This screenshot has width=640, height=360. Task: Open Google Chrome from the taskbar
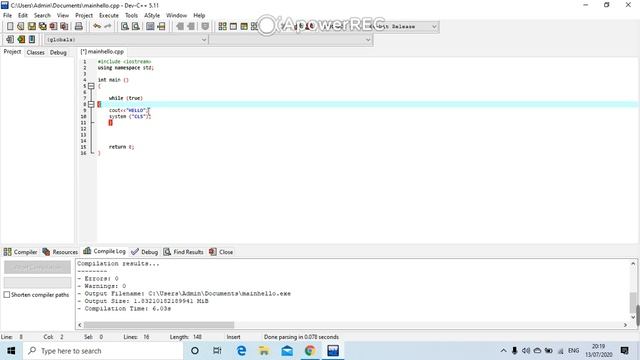coord(310,351)
